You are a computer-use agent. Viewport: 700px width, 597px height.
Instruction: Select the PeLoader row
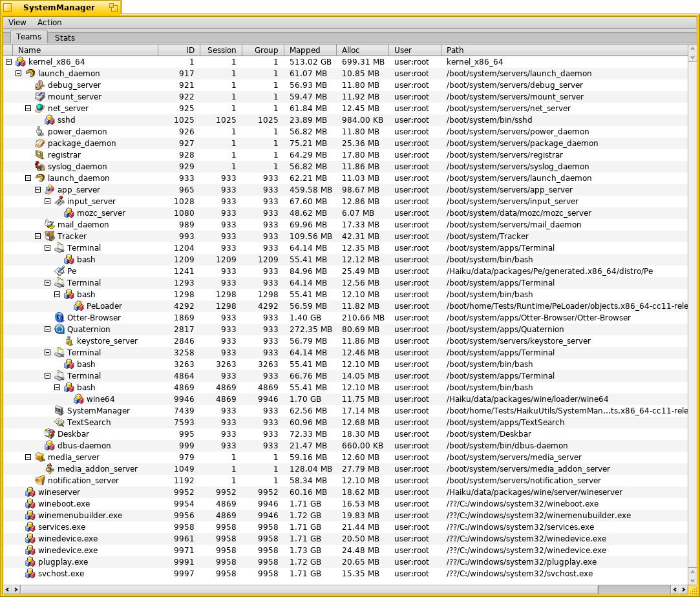[x=345, y=306]
